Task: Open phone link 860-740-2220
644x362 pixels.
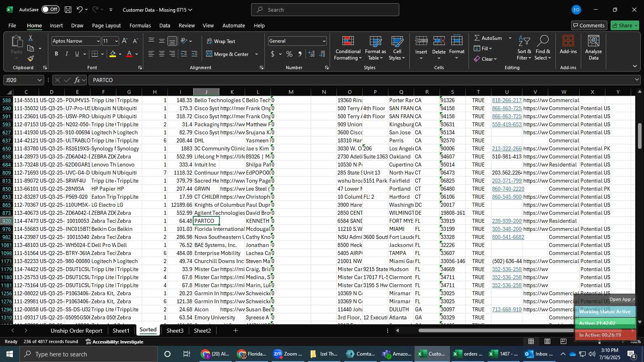Action: click(508, 189)
